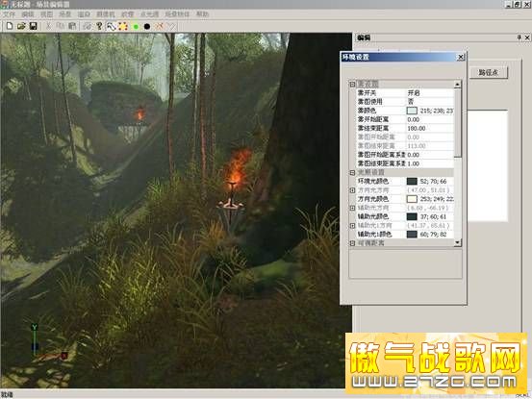The width and height of the screenshot is (532, 399).
Task: Click the 雾图使用 value 否
Action: pos(411,102)
